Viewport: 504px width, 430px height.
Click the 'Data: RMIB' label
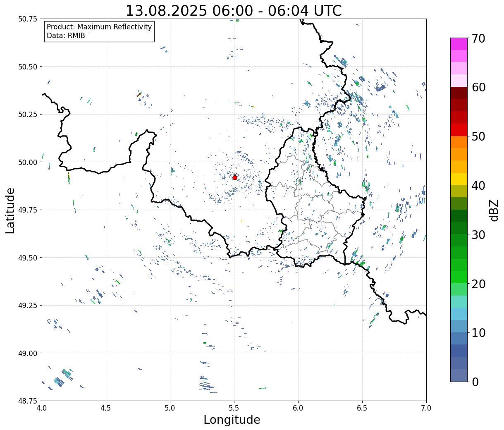(66, 36)
